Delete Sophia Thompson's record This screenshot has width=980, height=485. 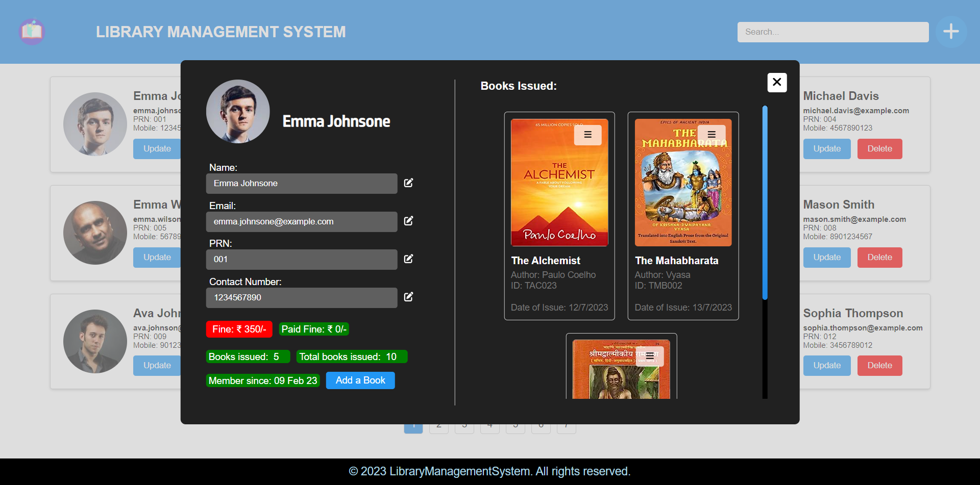879,366
